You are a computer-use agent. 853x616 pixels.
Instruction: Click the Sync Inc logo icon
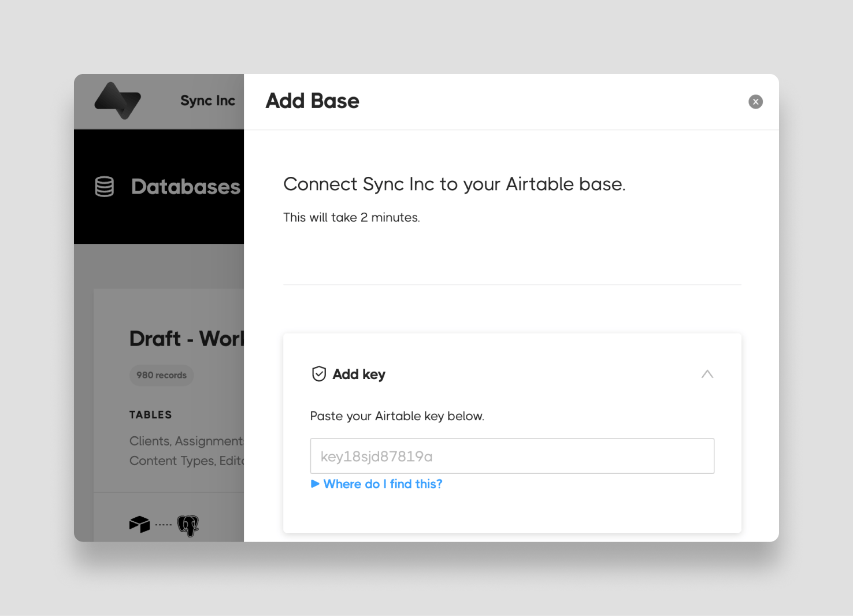tap(118, 101)
